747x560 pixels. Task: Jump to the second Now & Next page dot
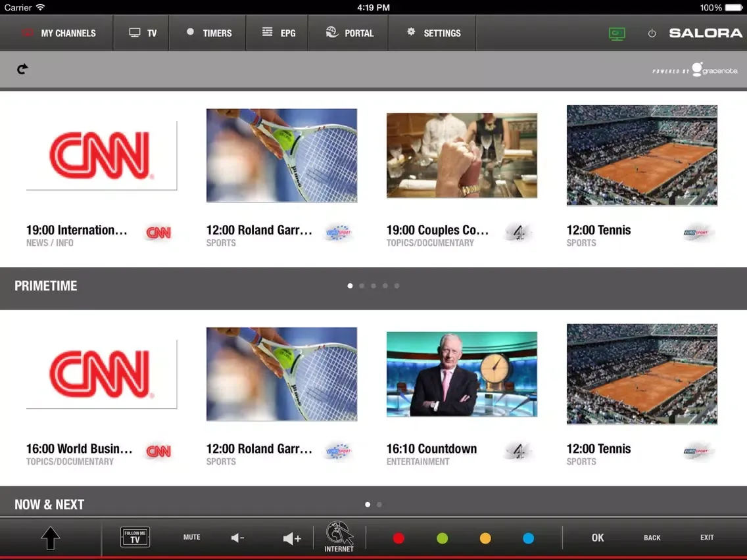click(379, 504)
